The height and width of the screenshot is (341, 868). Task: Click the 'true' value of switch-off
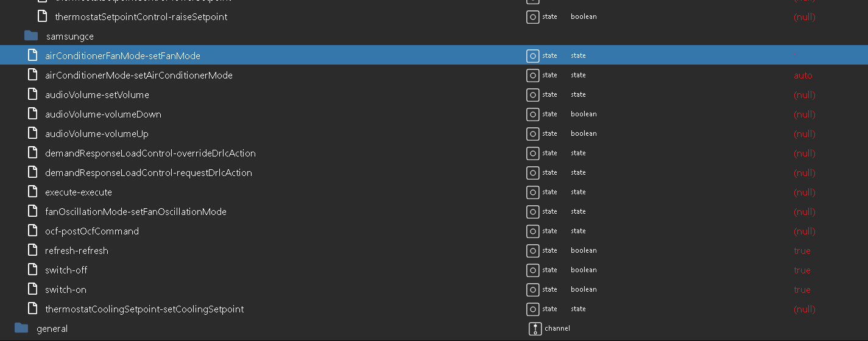802,270
